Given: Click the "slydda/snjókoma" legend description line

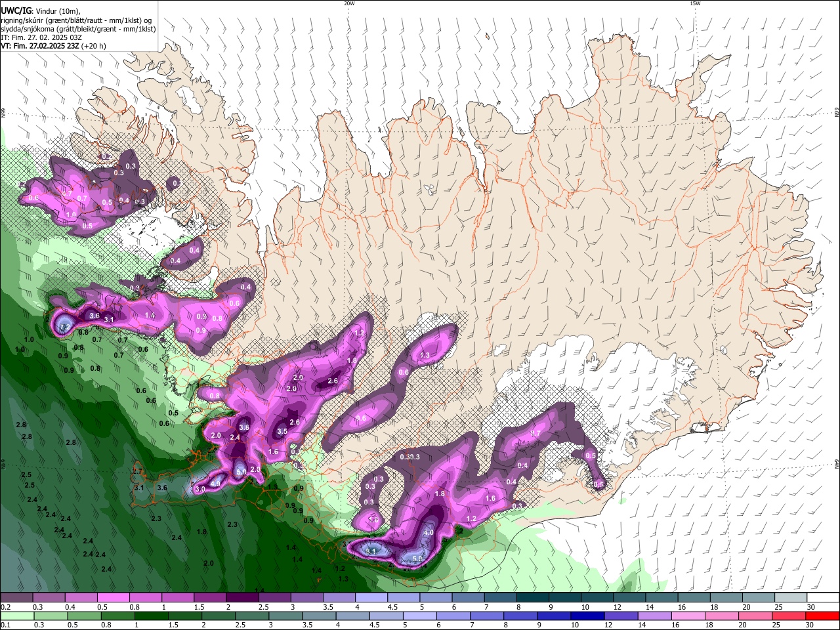Looking at the screenshot, I should click(x=79, y=29).
